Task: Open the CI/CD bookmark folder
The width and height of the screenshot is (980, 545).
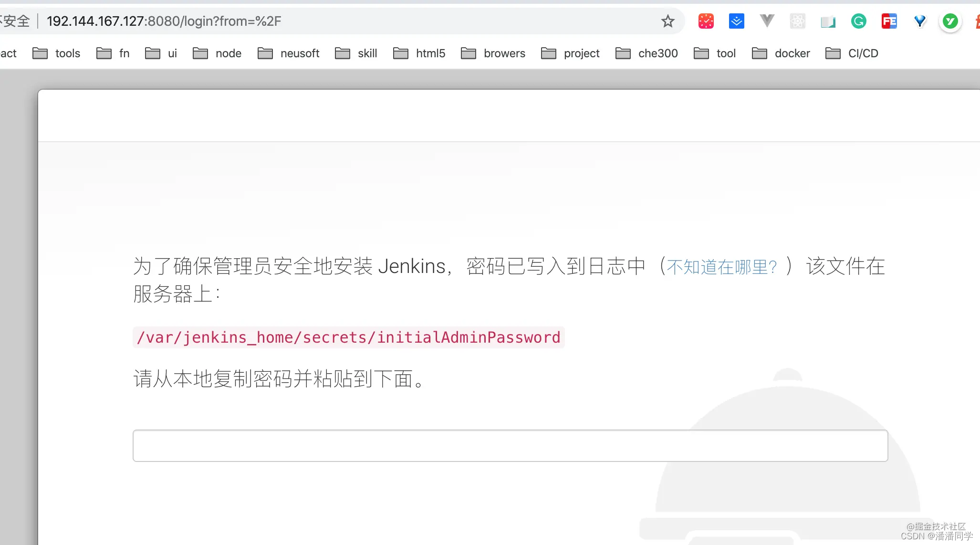Action: coord(852,53)
